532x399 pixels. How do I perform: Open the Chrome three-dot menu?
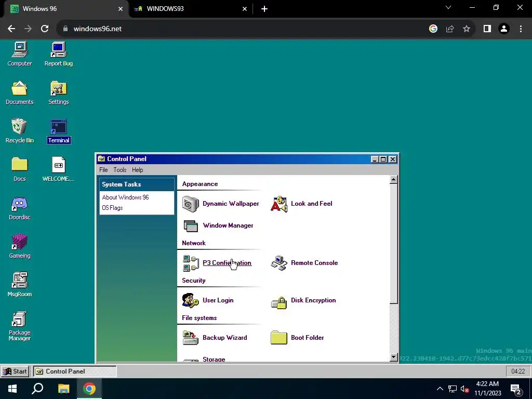pyautogui.click(x=521, y=29)
